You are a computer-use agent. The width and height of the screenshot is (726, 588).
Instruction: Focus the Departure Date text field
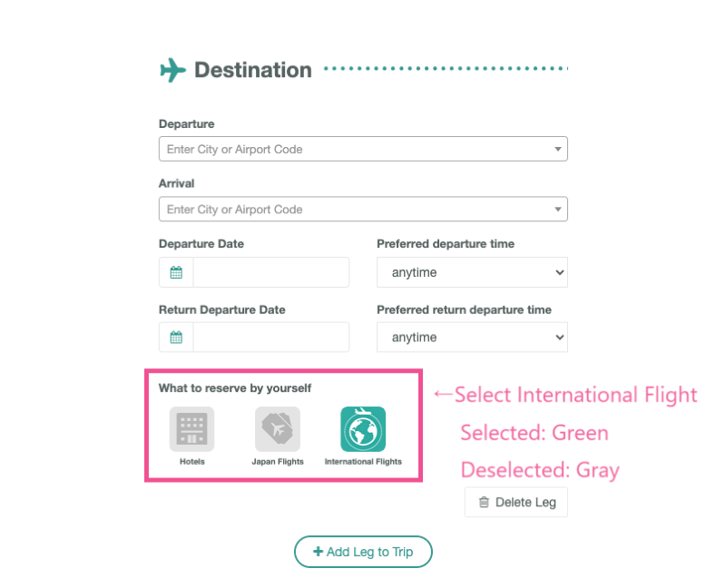(x=270, y=272)
